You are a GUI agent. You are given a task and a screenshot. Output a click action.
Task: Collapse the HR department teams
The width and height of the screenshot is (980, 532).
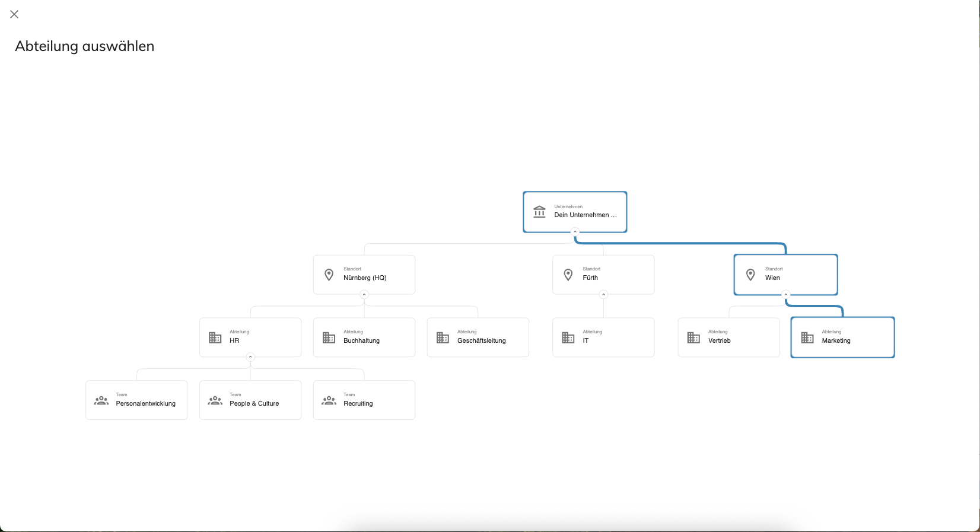coord(250,357)
